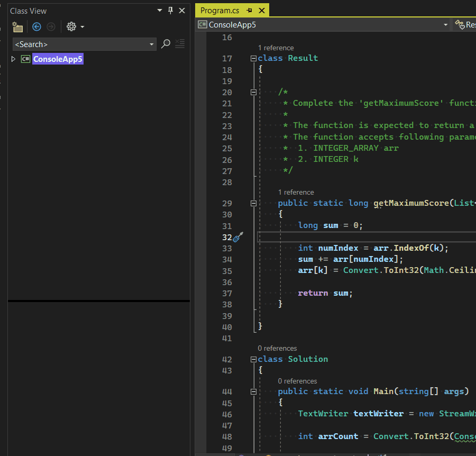This screenshot has height=456, width=476.
Task: Click the C# icon beside ConsoleApp5 tree node
Action: pos(25,59)
